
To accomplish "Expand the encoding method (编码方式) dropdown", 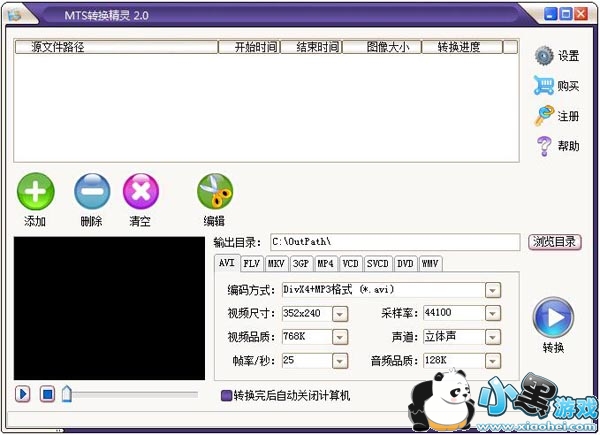I will pyautogui.click(x=492, y=290).
